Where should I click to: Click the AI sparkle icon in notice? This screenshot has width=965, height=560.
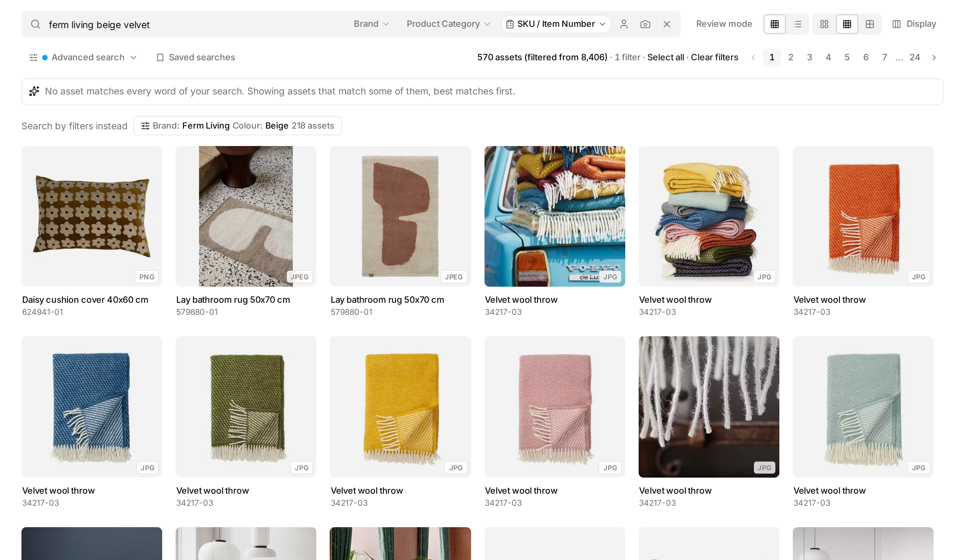(x=34, y=91)
